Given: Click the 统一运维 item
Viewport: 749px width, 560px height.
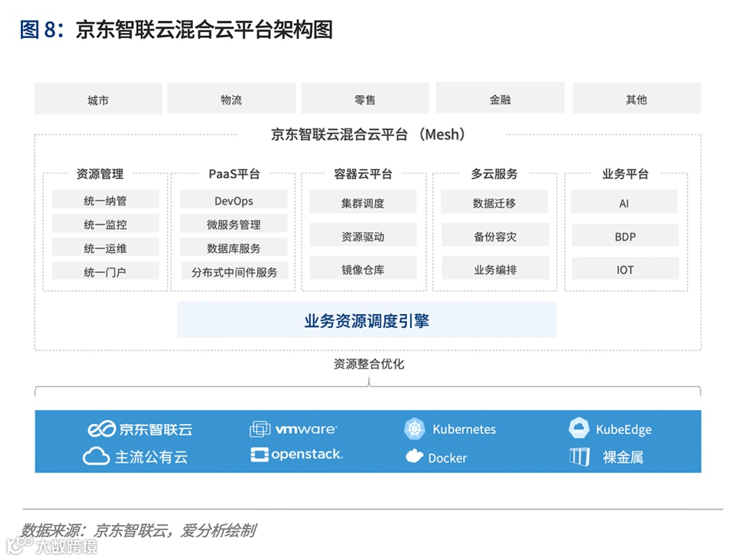Looking at the screenshot, I should (105, 247).
